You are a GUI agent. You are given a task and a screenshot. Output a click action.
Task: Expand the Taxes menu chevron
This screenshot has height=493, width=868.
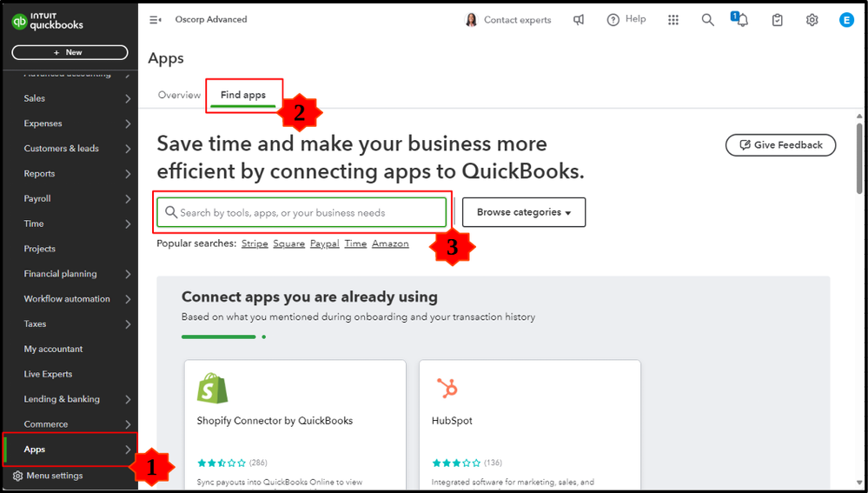[x=128, y=324]
